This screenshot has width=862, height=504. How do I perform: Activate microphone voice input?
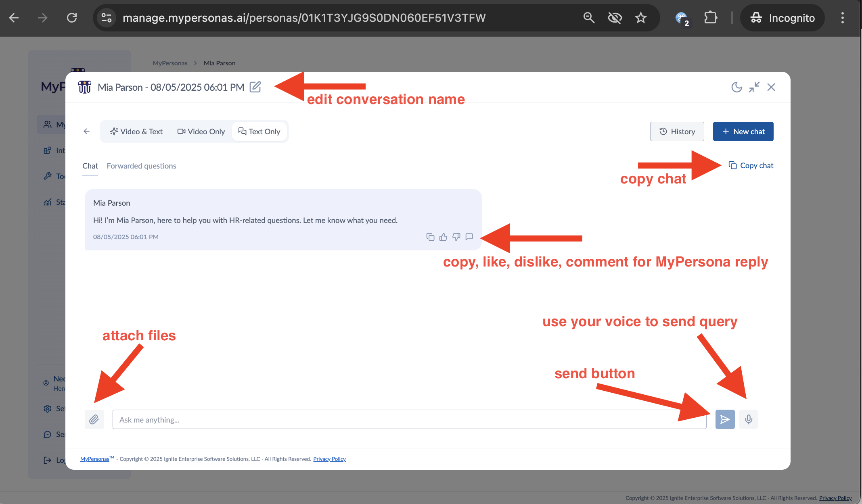pos(748,419)
